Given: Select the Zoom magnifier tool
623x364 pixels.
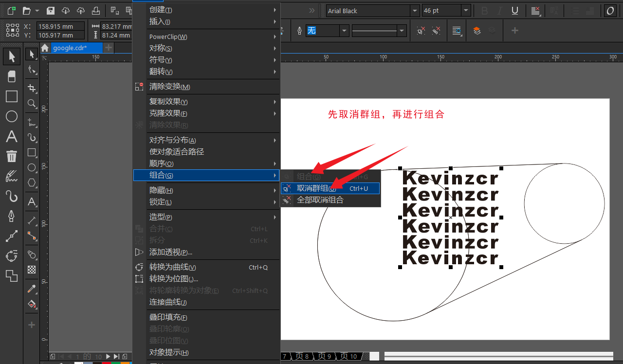Looking at the screenshot, I should point(32,103).
